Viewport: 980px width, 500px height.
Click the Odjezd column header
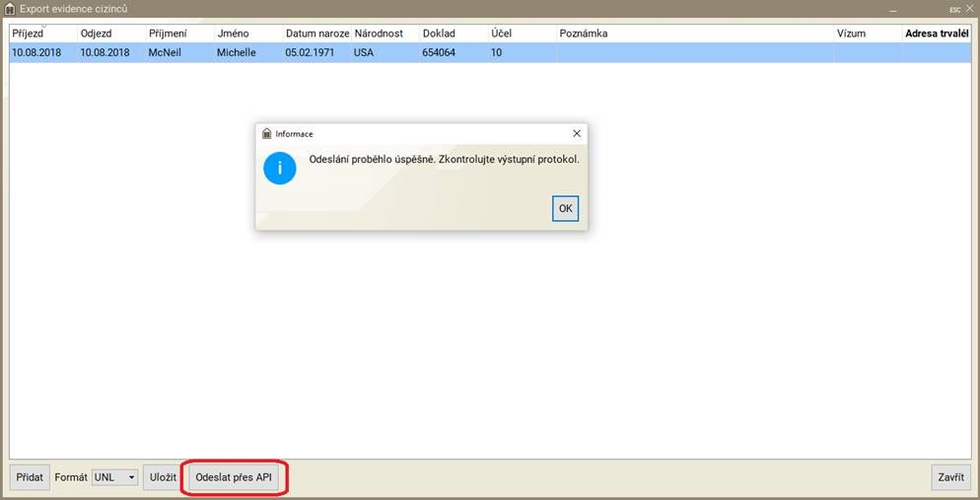coord(110,34)
